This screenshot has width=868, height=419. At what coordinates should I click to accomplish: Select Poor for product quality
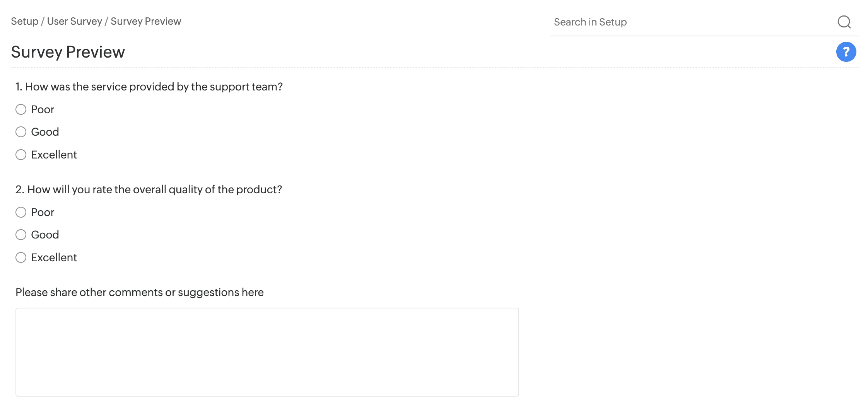pos(21,212)
